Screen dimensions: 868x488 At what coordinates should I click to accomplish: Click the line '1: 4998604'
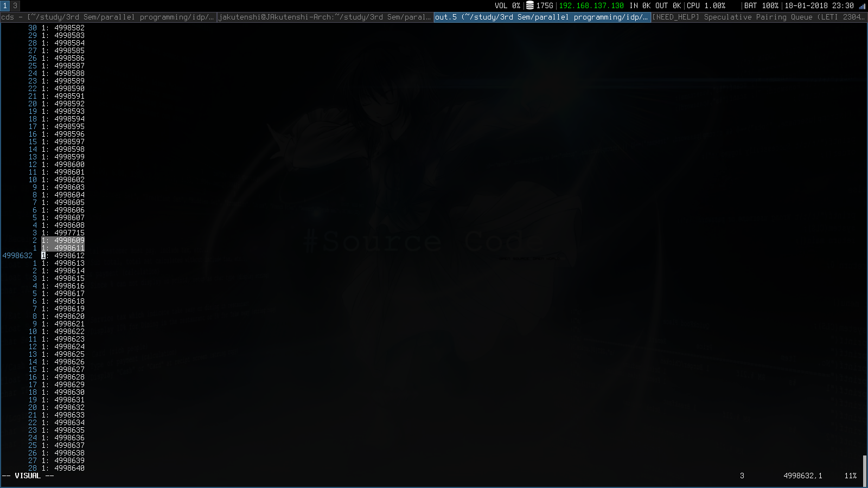click(x=63, y=195)
